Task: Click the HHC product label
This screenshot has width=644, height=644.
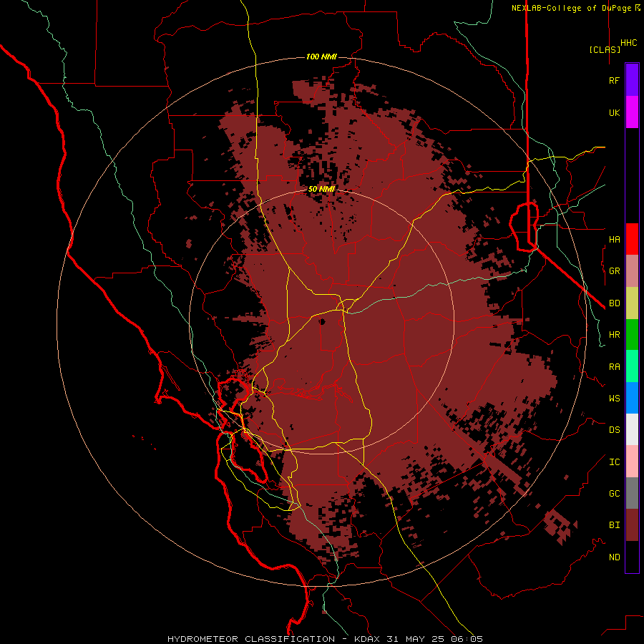Action: click(x=628, y=43)
